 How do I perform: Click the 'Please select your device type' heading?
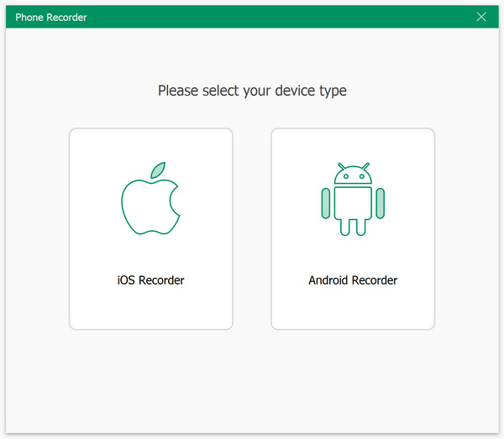coord(252,91)
